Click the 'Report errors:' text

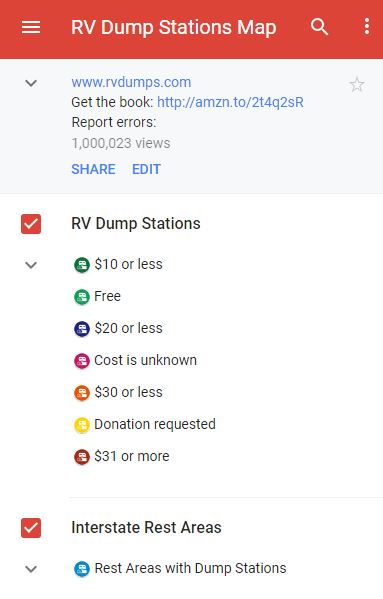(114, 123)
